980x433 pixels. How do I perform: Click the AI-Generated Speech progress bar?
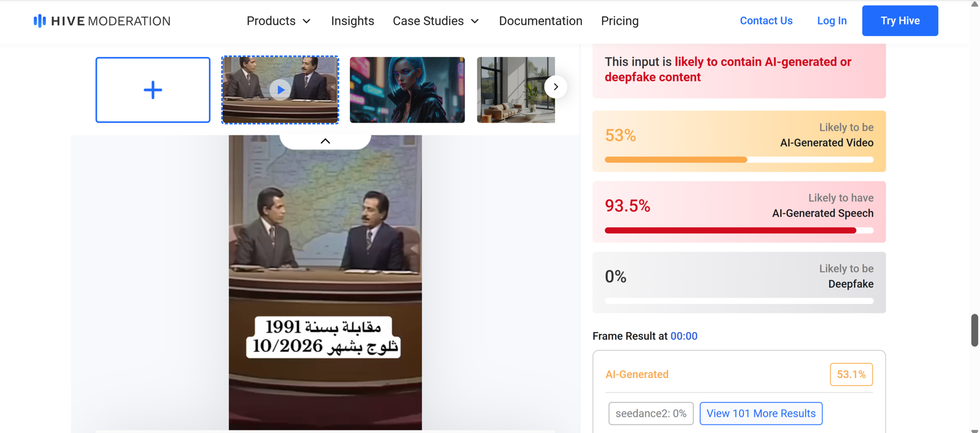tap(739, 230)
